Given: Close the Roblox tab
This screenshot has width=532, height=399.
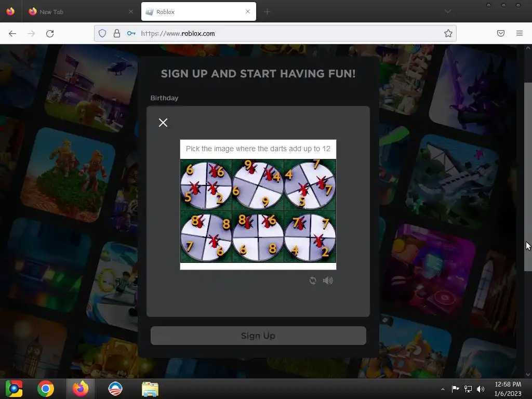Looking at the screenshot, I should [x=248, y=11].
